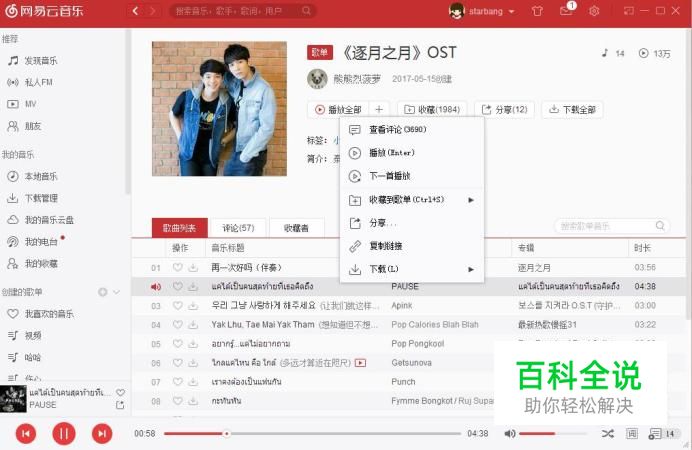Like song 01 再一次好吗 heart
Image resolution: width=692 pixels, height=450 pixels.
177,267
